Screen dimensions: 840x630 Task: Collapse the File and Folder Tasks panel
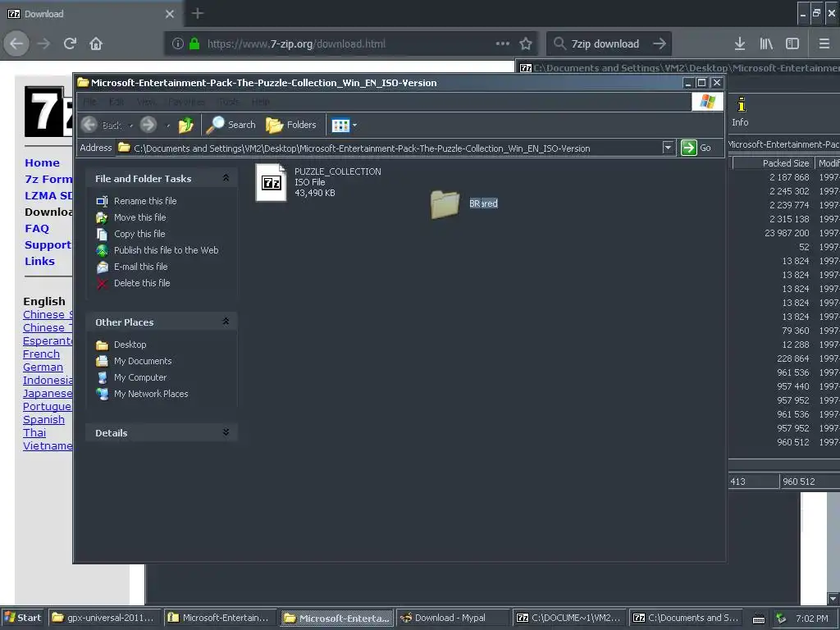coord(226,178)
